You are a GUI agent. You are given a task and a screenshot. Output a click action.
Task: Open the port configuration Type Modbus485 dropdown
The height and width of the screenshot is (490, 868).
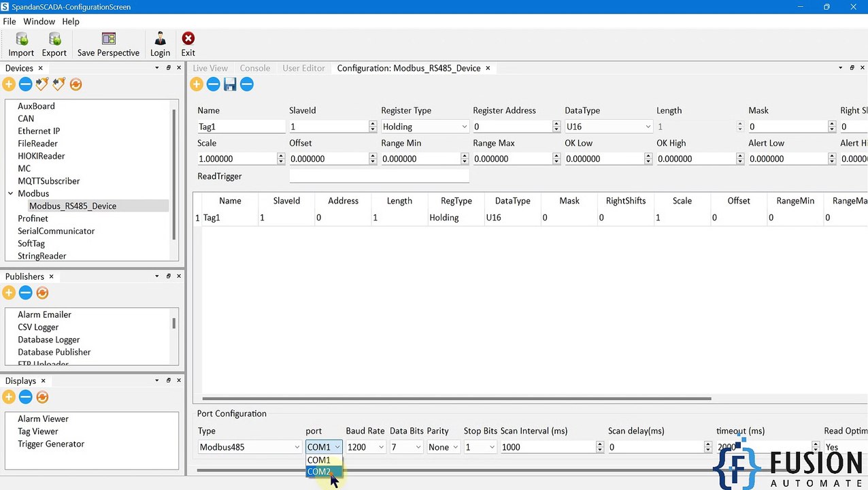click(x=250, y=447)
